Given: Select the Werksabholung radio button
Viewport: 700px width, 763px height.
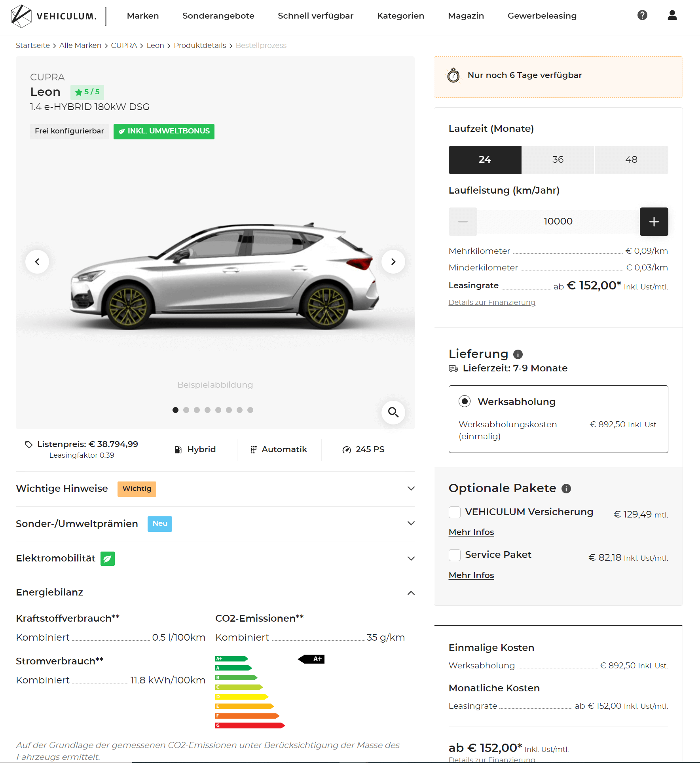Looking at the screenshot, I should [465, 401].
